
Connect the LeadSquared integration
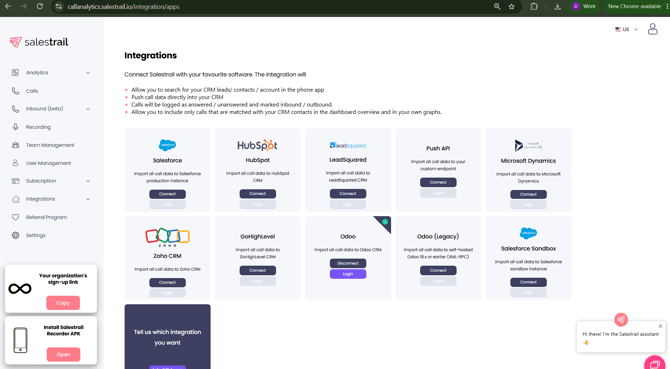pos(348,194)
